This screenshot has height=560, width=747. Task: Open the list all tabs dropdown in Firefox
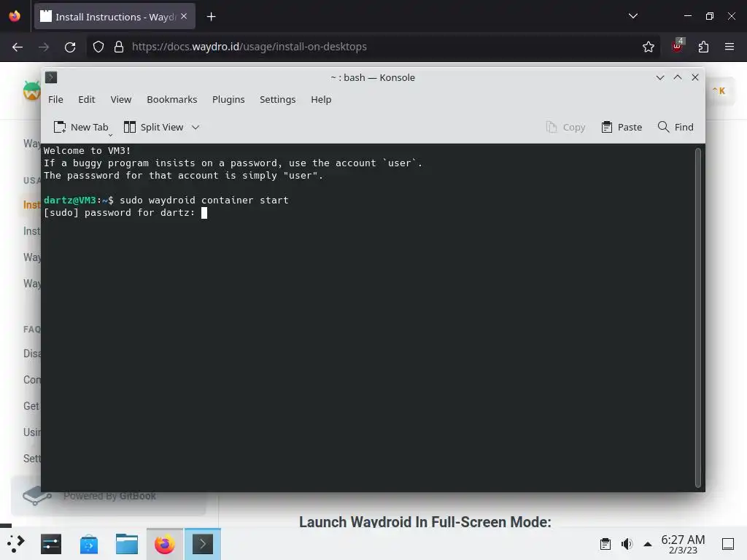click(x=632, y=16)
